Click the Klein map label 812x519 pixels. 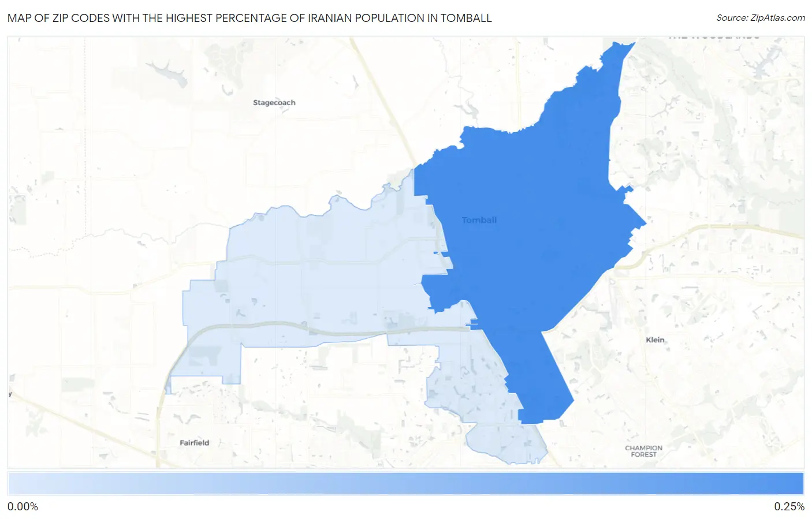(655, 340)
